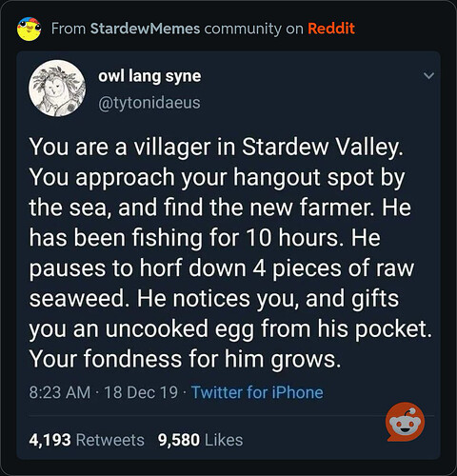The height and width of the screenshot is (476, 457).
Task: Click the StardewMemes community avatar icon
Action: pyautogui.click(x=29, y=29)
